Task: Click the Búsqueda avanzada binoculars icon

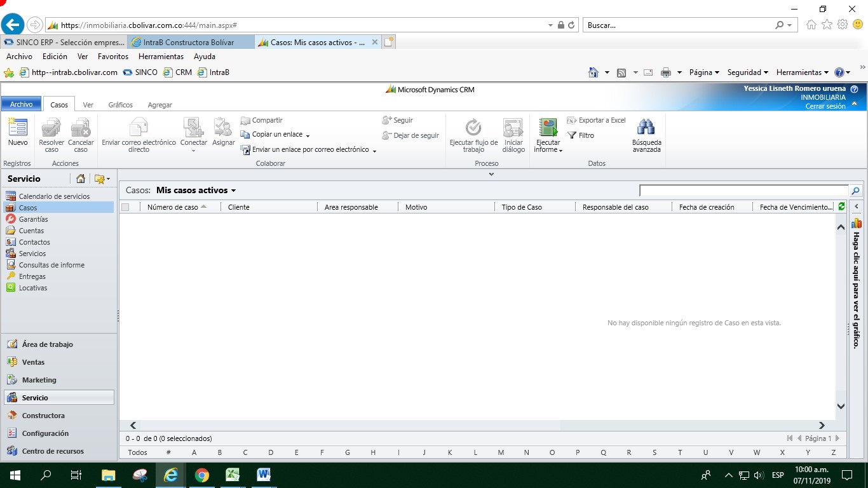Action: tap(646, 128)
